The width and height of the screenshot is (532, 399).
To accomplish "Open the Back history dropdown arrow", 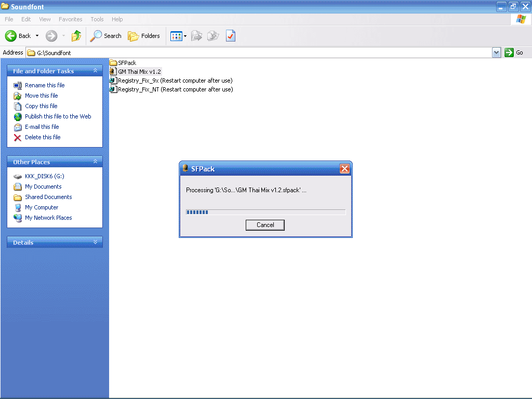I will [x=37, y=36].
